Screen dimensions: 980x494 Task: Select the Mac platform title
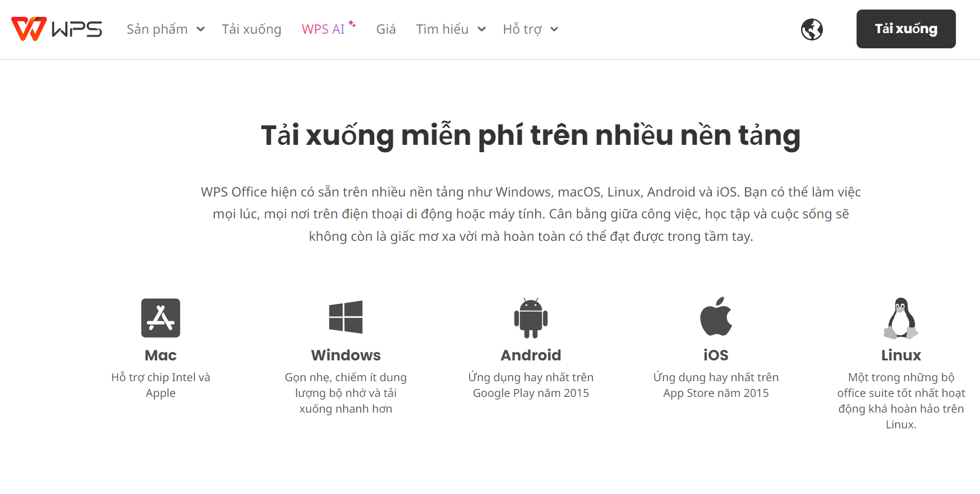click(160, 355)
